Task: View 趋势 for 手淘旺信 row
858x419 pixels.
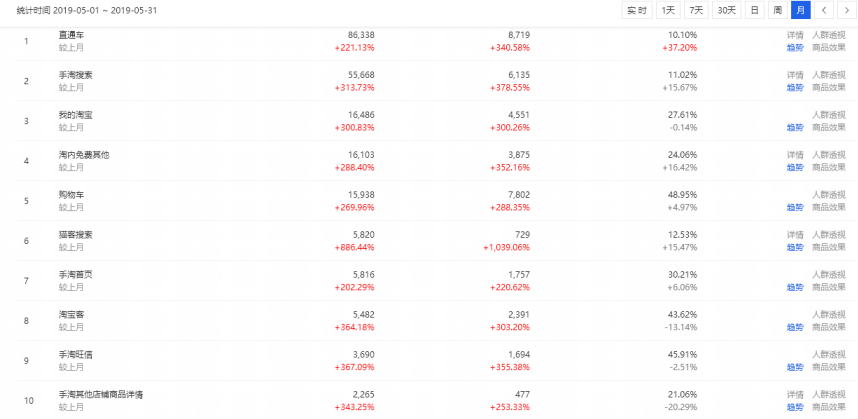Action: click(x=795, y=367)
